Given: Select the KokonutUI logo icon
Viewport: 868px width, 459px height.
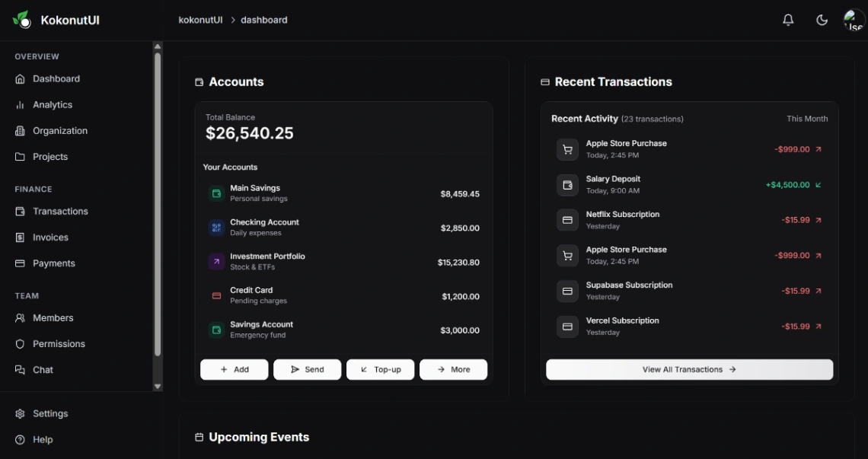Looking at the screenshot, I should pos(21,19).
